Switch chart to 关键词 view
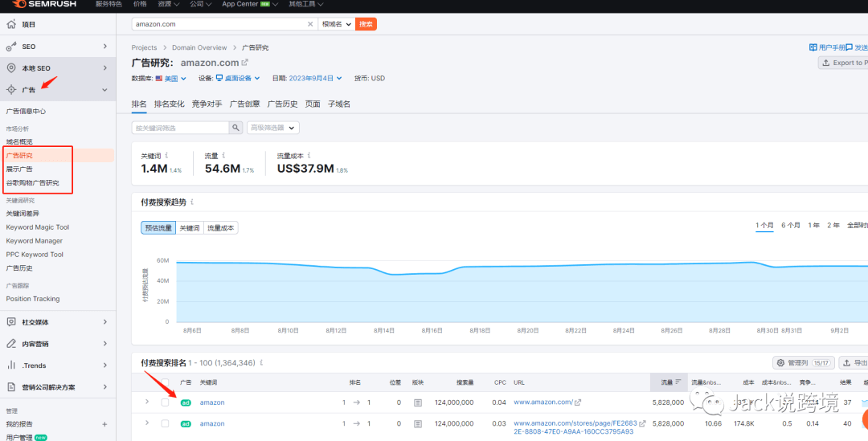The image size is (868, 441). (190, 228)
